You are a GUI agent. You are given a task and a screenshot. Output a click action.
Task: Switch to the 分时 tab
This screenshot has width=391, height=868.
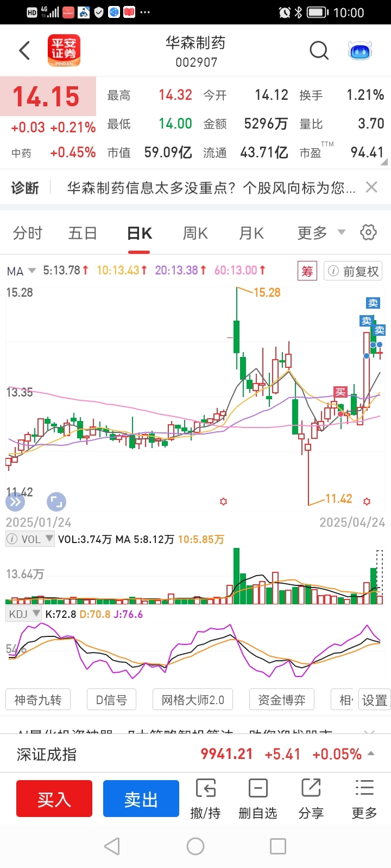tap(28, 233)
